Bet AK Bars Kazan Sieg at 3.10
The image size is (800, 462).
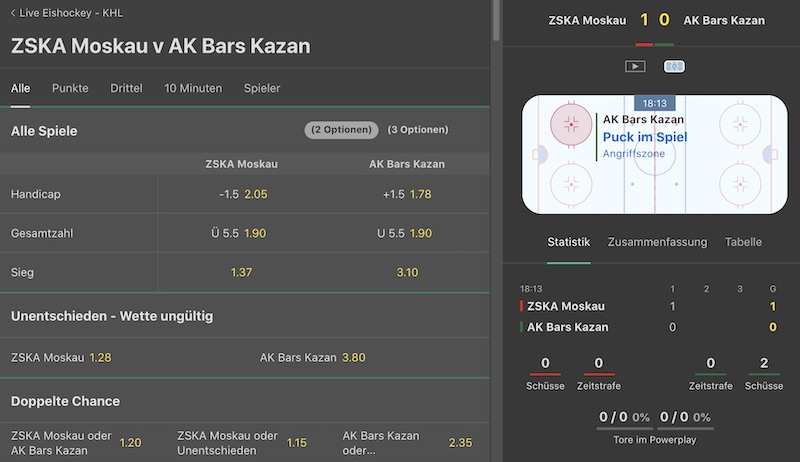[x=407, y=272]
